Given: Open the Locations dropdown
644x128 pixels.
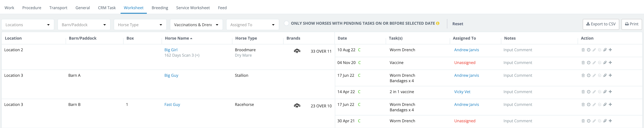Looking at the screenshot, I should [28, 25].
